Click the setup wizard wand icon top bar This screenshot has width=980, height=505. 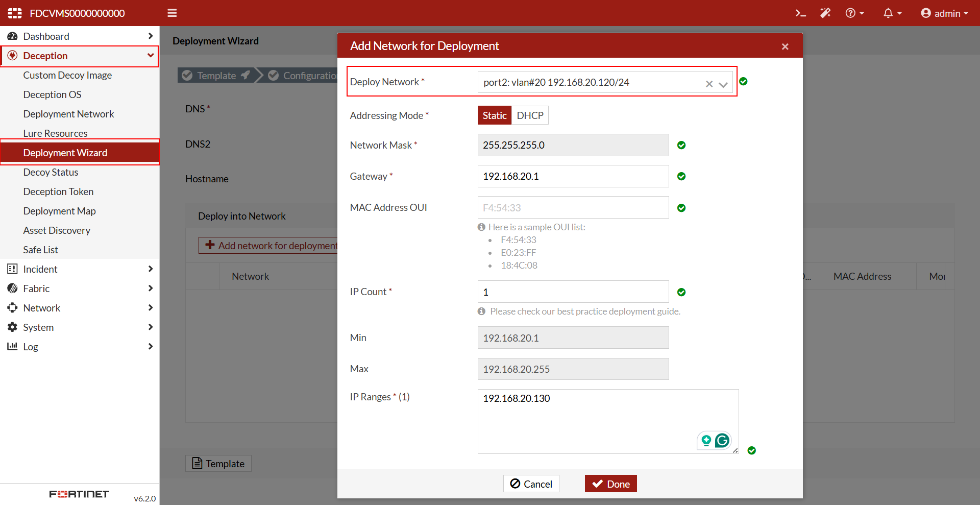(x=825, y=13)
